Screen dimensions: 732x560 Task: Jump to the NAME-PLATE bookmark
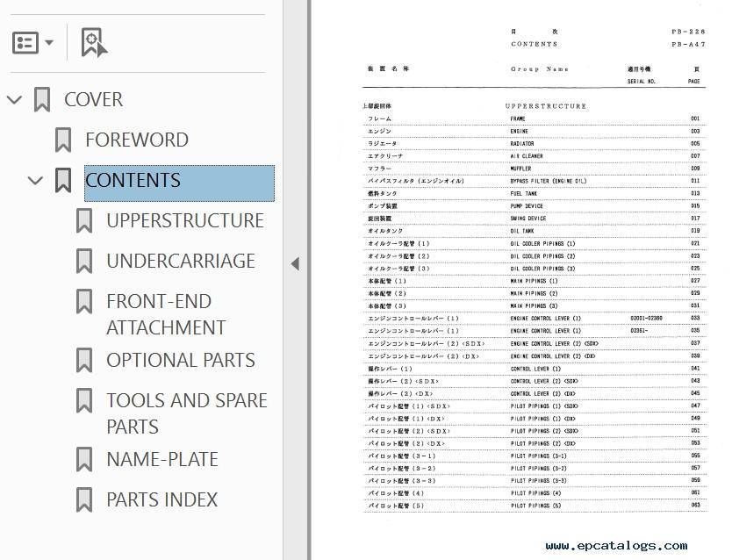(162, 459)
